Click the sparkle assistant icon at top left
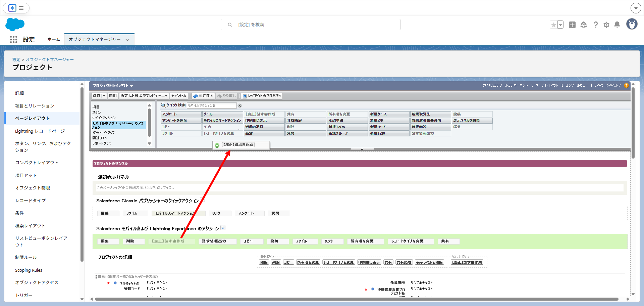This screenshot has height=306, width=644. click(12, 8)
